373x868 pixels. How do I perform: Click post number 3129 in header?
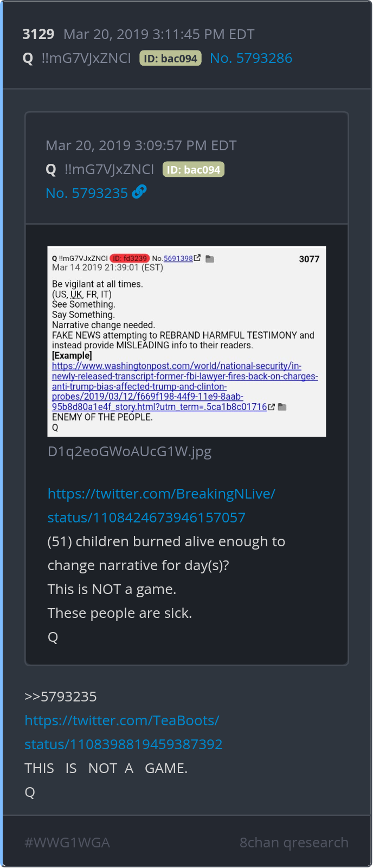pos(38,34)
